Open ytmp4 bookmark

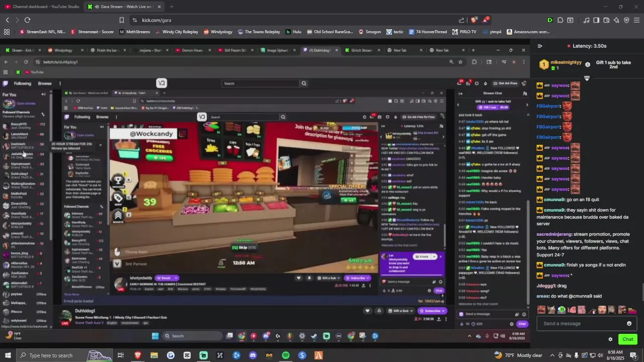(x=492, y=32)
